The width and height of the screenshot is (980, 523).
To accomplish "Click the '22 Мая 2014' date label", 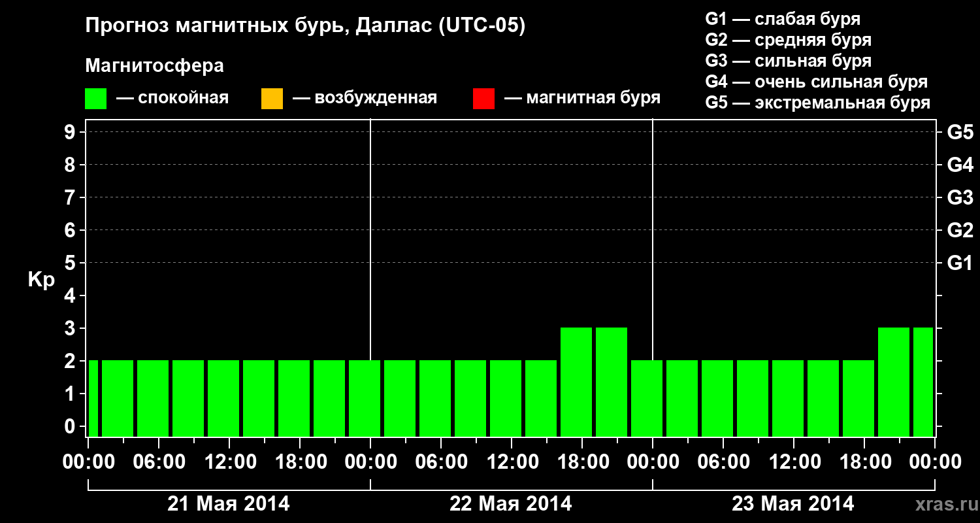I will [x=510, y=503].
